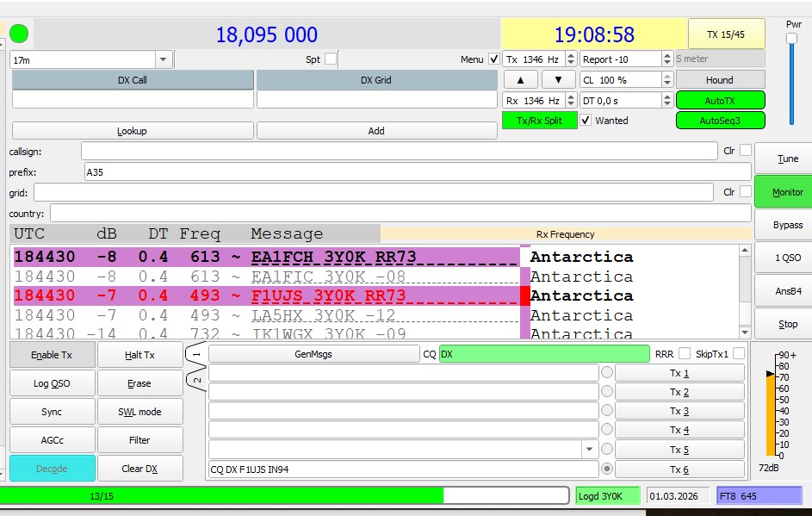812x516 pixels.
Task: Click the Clear DX button
Action: click(139, 469)
